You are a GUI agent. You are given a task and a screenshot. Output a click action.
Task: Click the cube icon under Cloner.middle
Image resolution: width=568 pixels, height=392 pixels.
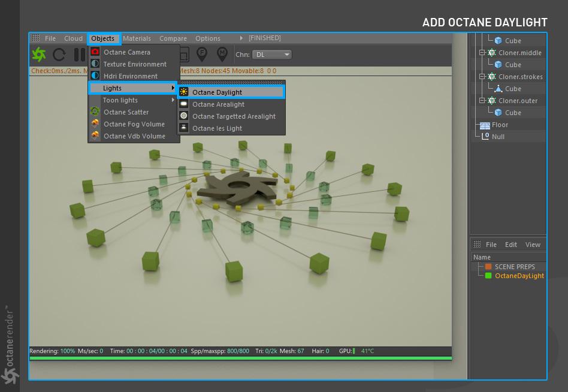click(498, 65)
